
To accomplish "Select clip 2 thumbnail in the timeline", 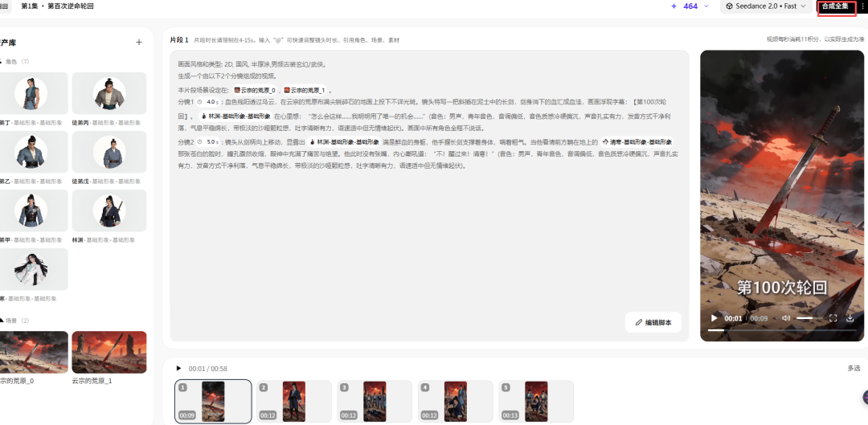I will [x=294, y=401].
